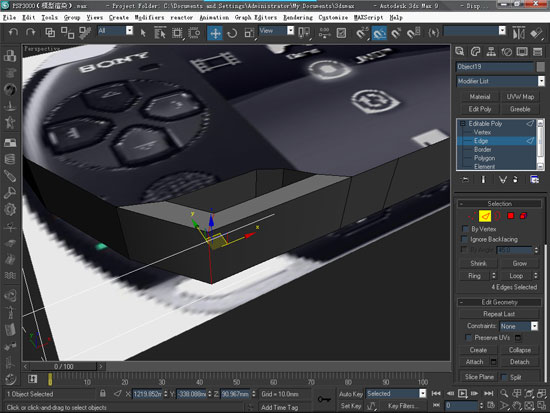550x413 pixels.
Task: Open the Motion command panel tab
Action: click(506, 52)
